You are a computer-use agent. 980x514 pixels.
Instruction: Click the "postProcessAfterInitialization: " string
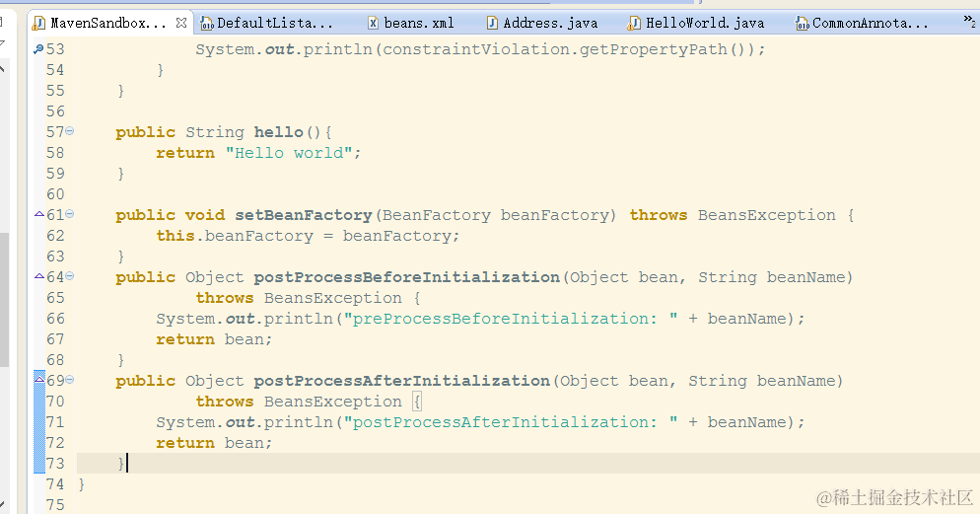(x=511, y=422)
